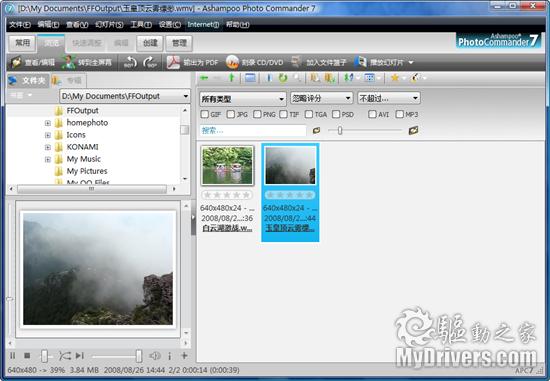
Task: Click the pen marker icon in browser toolbar
Action: coord(415,78)
